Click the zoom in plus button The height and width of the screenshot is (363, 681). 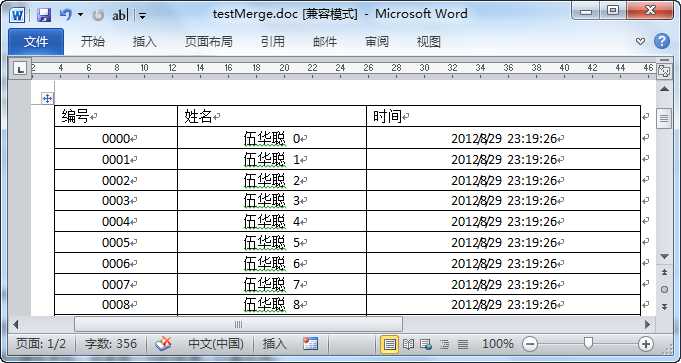(x=646, y=345)
